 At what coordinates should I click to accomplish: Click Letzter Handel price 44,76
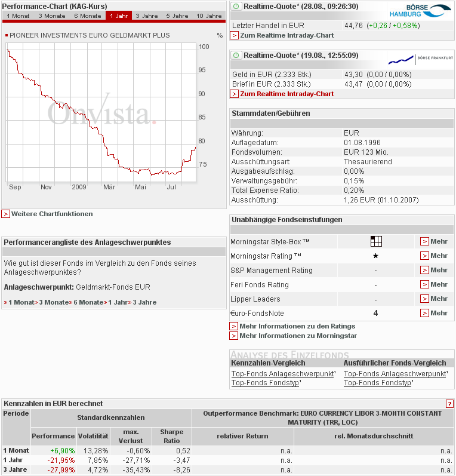(x=353, y=26)
